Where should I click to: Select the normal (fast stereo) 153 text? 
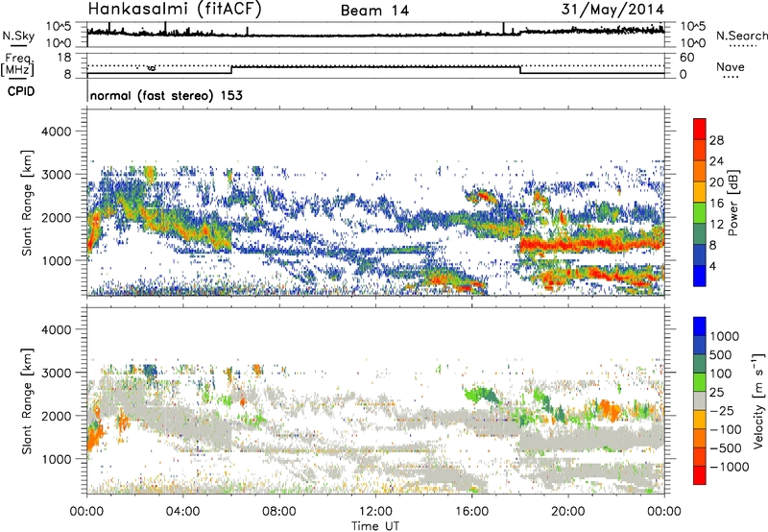166,95
